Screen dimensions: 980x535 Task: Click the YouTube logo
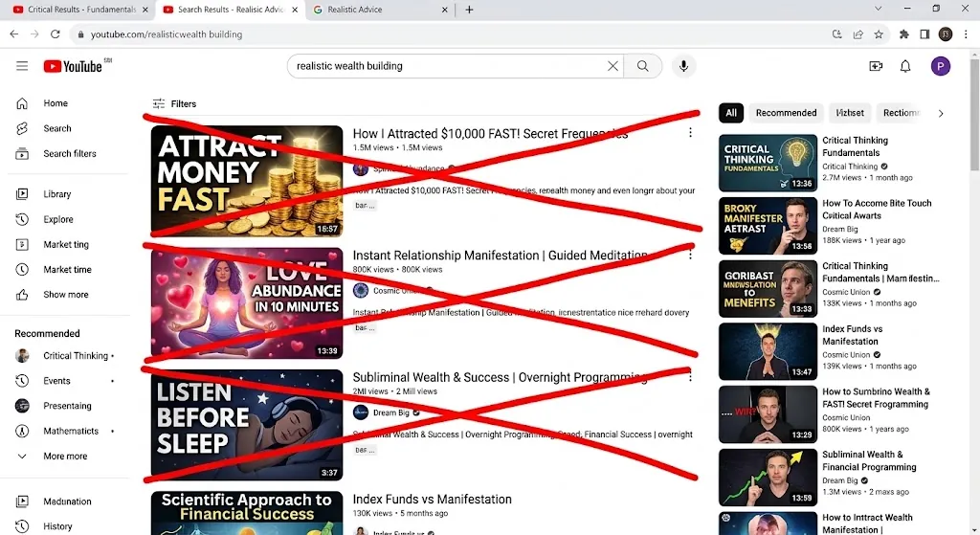coord(73,66)
